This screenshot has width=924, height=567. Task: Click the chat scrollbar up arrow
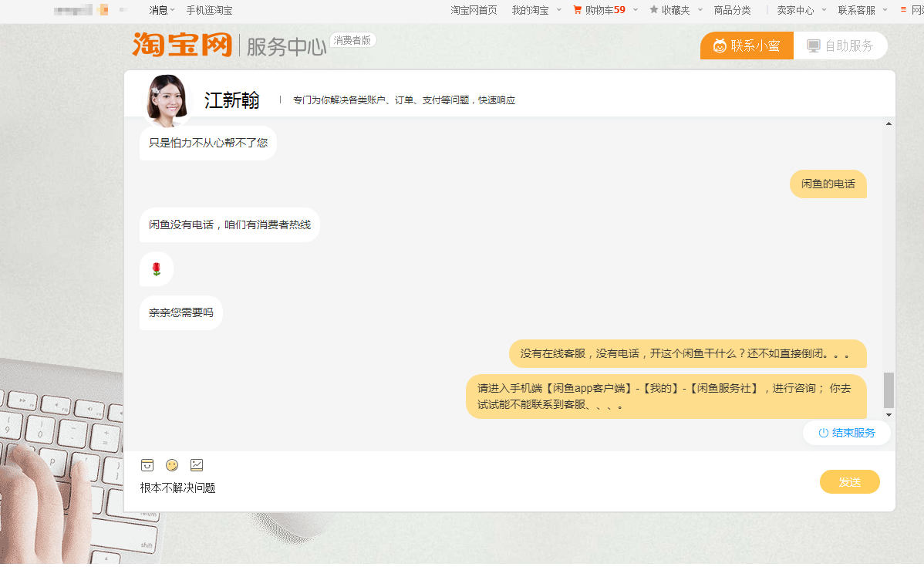[889, 123]
